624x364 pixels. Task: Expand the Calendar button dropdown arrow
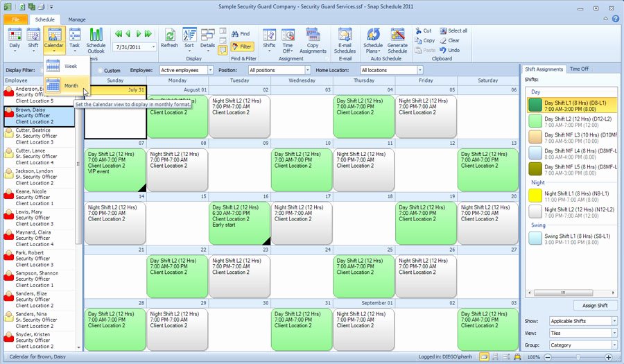pos(54,51)
